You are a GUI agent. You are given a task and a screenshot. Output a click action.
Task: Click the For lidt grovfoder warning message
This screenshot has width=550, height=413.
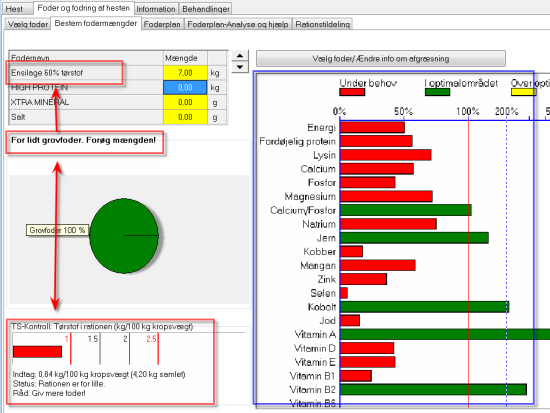coord(83,140)
